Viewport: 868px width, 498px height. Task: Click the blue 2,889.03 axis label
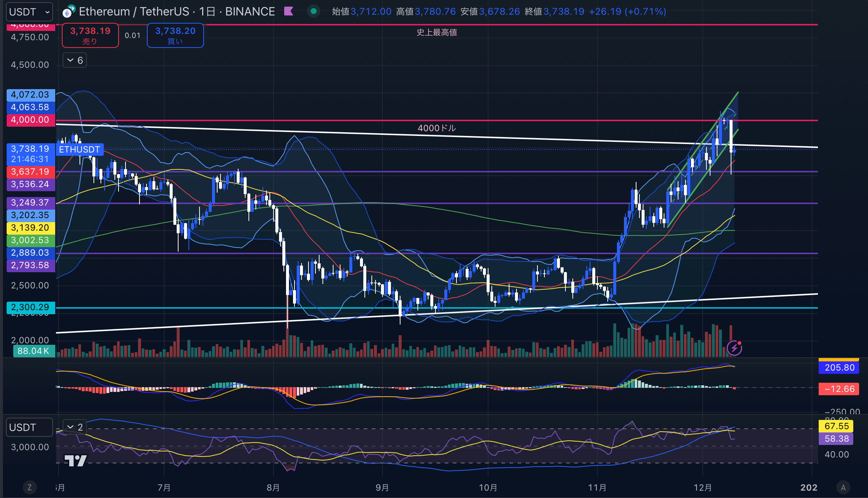click(31, 253)
